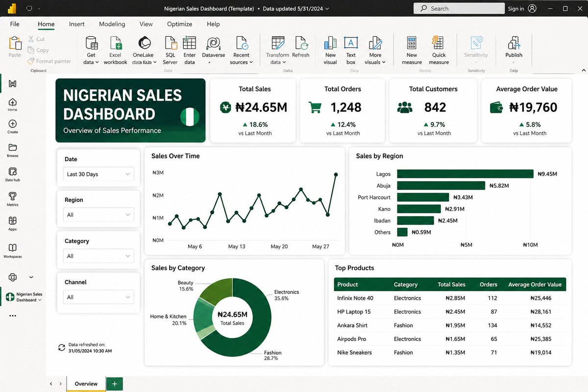Click the data refreshed sync icon

pyautogui.click(x=62, y=347)
